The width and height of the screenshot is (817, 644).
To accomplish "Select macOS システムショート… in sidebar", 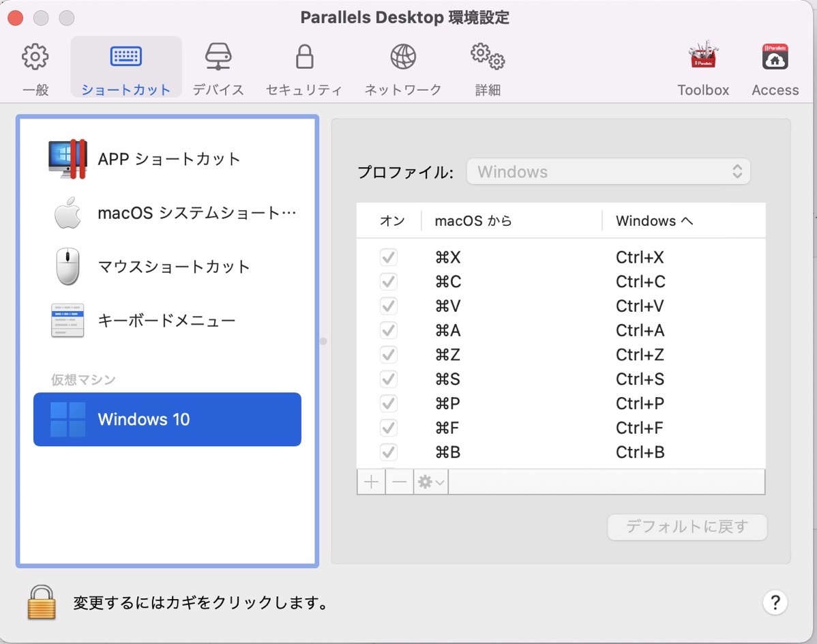I will [167, 213].
